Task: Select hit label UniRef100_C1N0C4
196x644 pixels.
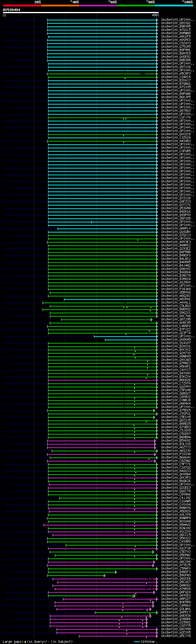Action: pos(176,77)
